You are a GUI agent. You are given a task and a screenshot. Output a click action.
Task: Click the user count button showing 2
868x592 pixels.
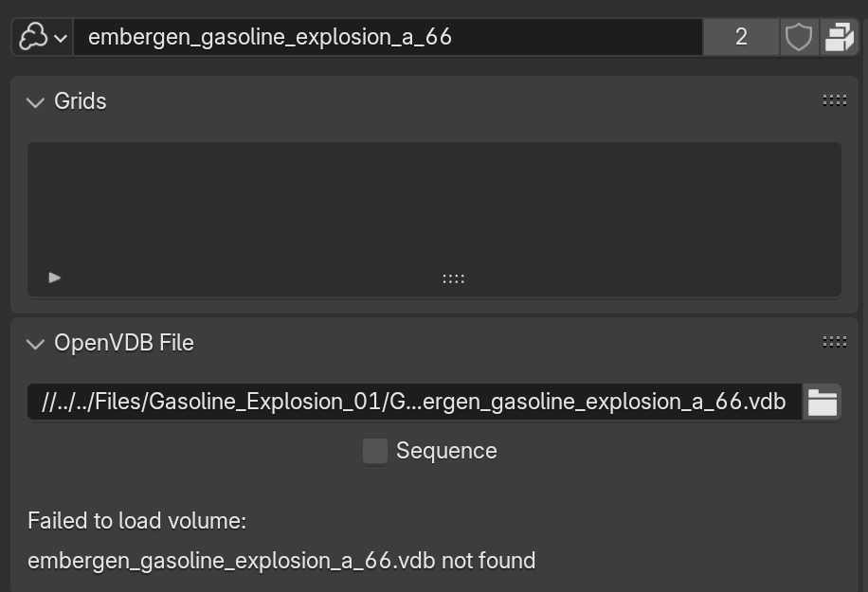741,38
